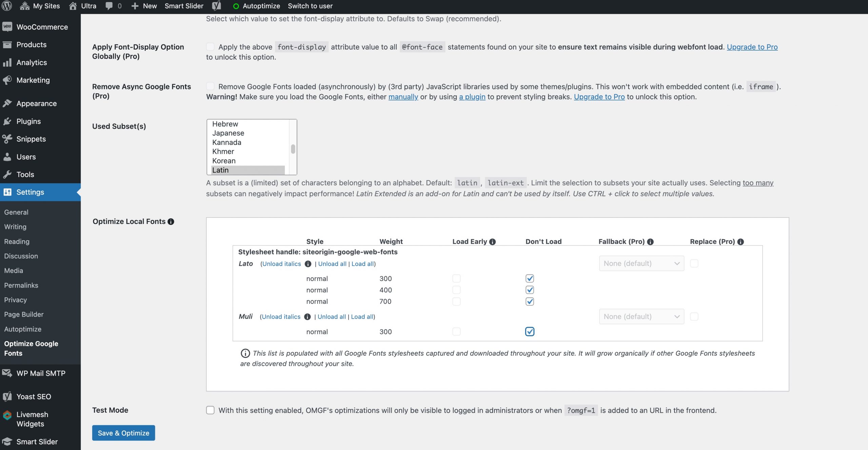Screen dimensions: 868x450
Task: Click the info icon next to Optimize Local Fonts
Action: (171, 222)
